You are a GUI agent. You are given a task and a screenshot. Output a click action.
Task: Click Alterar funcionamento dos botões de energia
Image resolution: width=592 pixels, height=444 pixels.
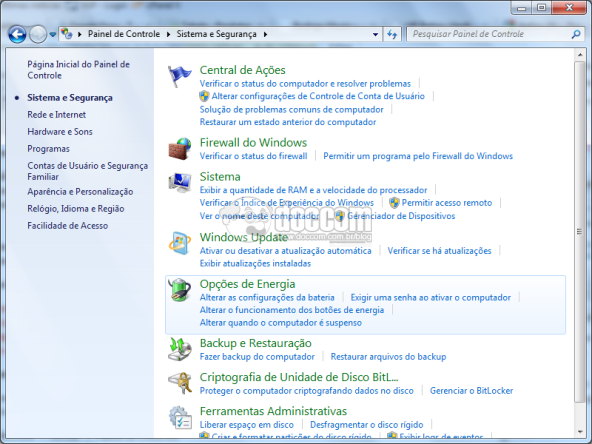292,310
